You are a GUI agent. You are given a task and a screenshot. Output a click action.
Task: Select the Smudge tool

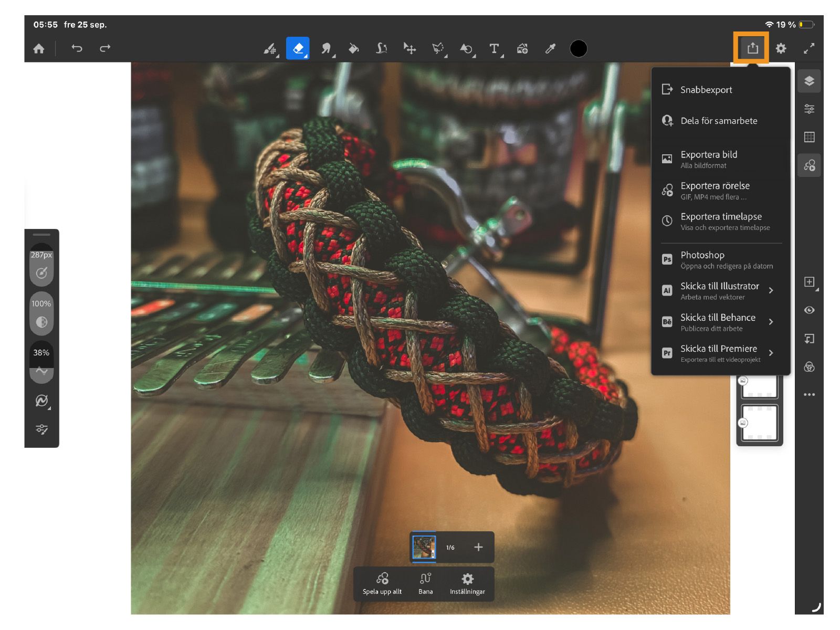[327, 49]
